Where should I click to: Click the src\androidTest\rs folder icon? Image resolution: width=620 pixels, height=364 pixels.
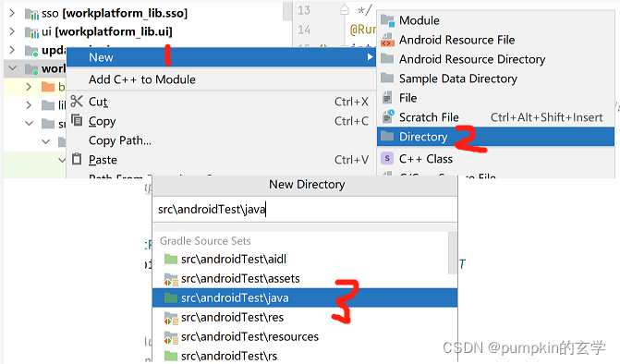click(x=171, y=356)
